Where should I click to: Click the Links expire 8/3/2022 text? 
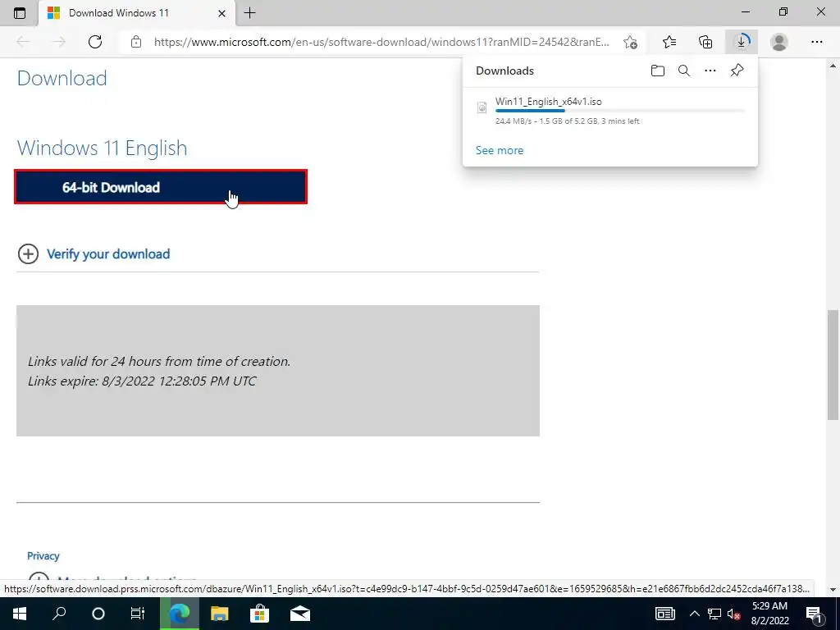coord(142,381)
